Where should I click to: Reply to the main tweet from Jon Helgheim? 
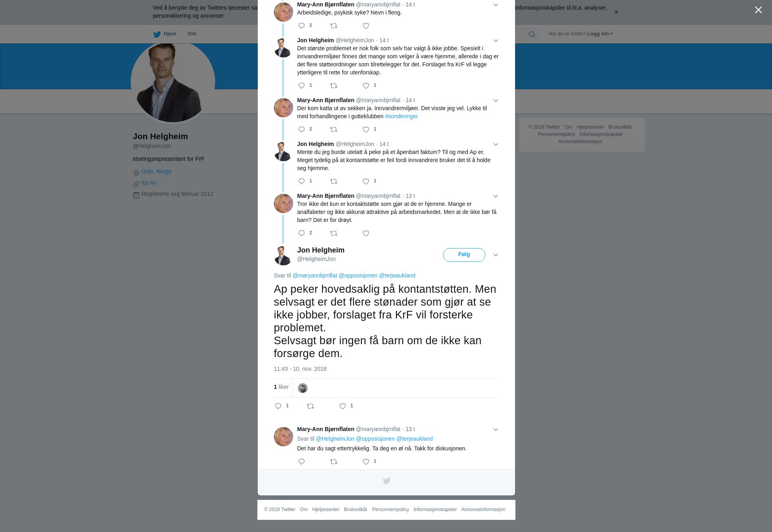(278, 406)
